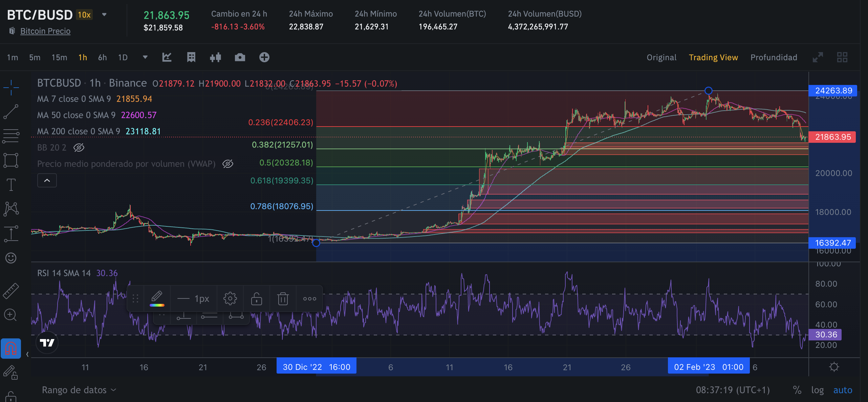Click the emoji icons tool
868x402 pixels.
click(x=11, y=258)
